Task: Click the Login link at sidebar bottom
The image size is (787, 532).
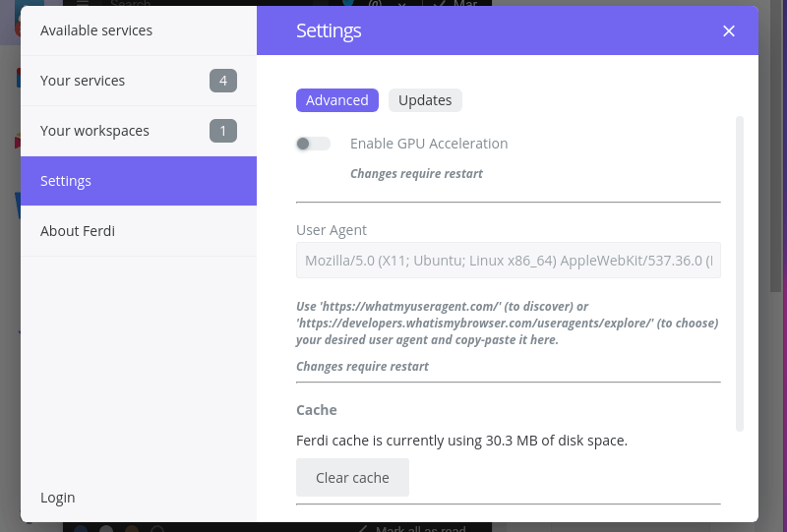Action: coord(58,498)
